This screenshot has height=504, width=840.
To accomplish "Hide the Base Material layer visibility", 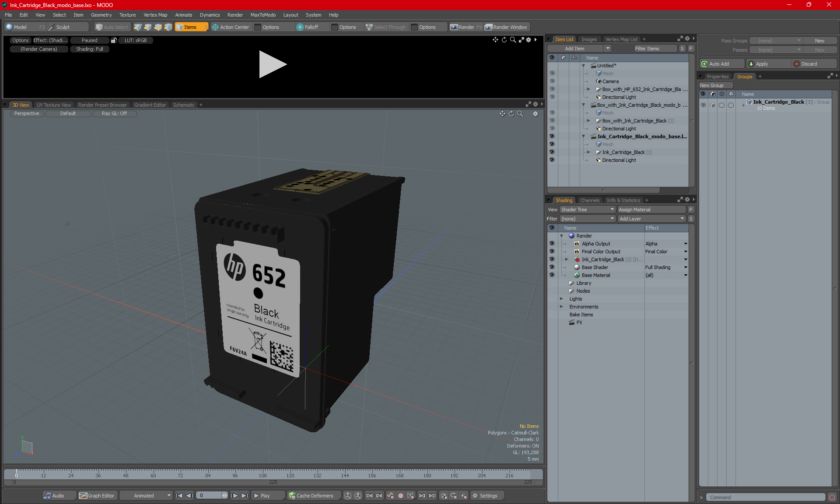I will click(x=552, y=275).
